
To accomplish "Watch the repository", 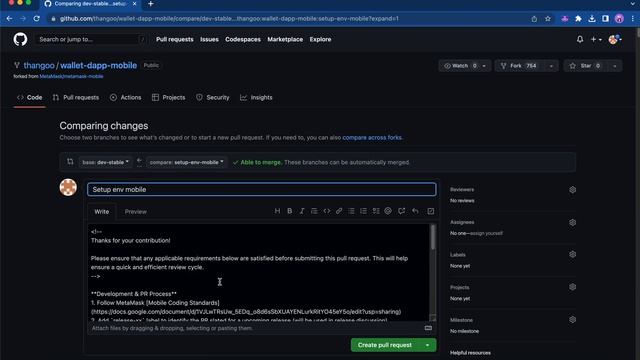I will click(460, 66).
